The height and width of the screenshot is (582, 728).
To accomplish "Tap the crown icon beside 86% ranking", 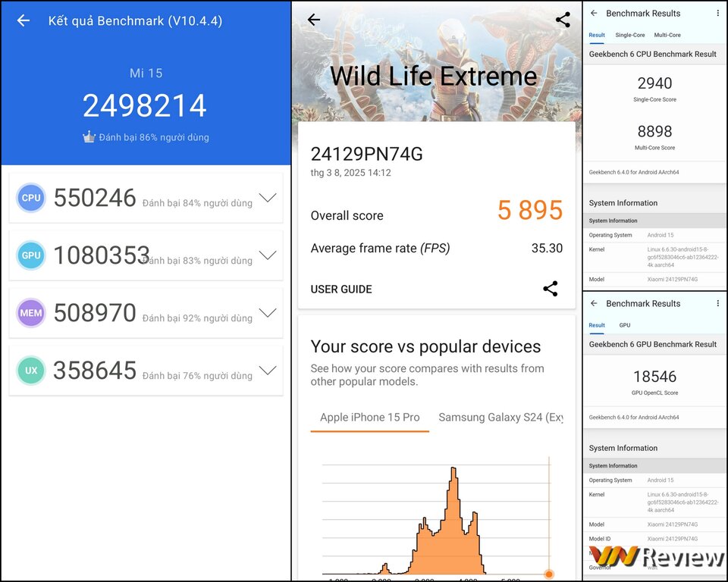I will coord(89,137).
